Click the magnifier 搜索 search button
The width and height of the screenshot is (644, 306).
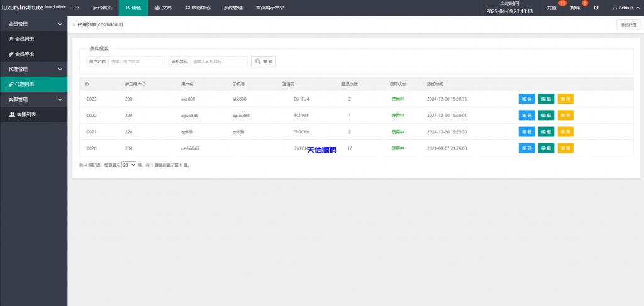[x=264, y=62]
